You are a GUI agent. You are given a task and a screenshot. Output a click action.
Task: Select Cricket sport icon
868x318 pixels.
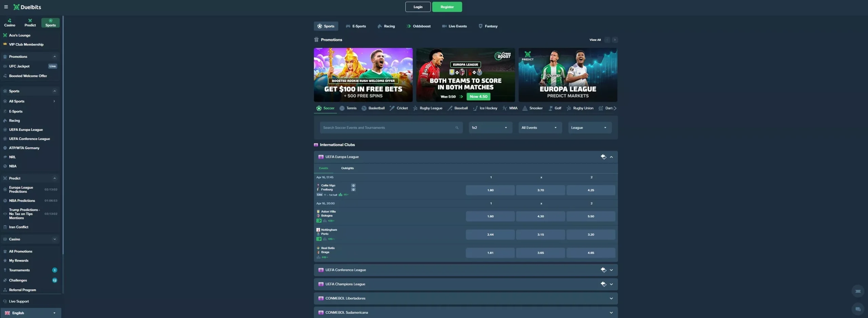[392, 108]
